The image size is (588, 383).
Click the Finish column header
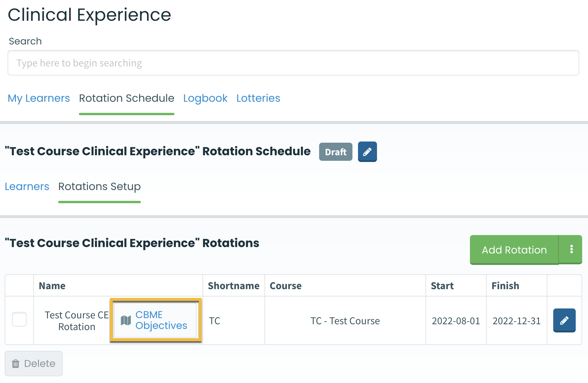(x=505, y=286)
